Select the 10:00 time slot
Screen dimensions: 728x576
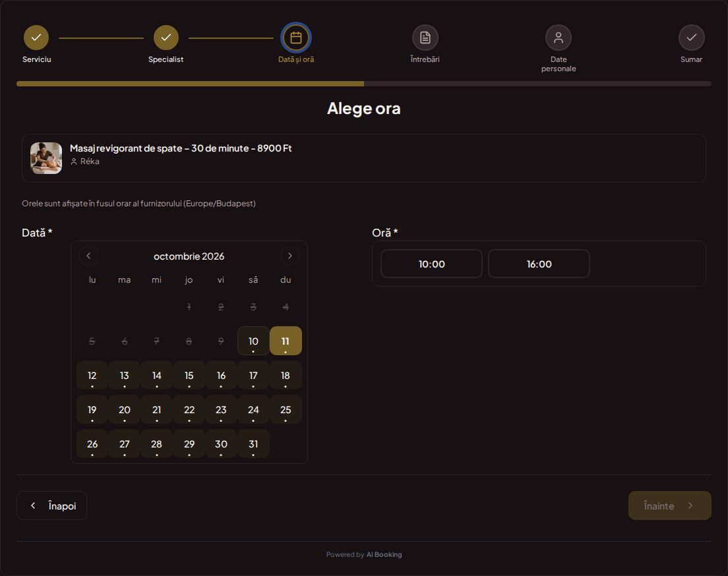point(431,264)
